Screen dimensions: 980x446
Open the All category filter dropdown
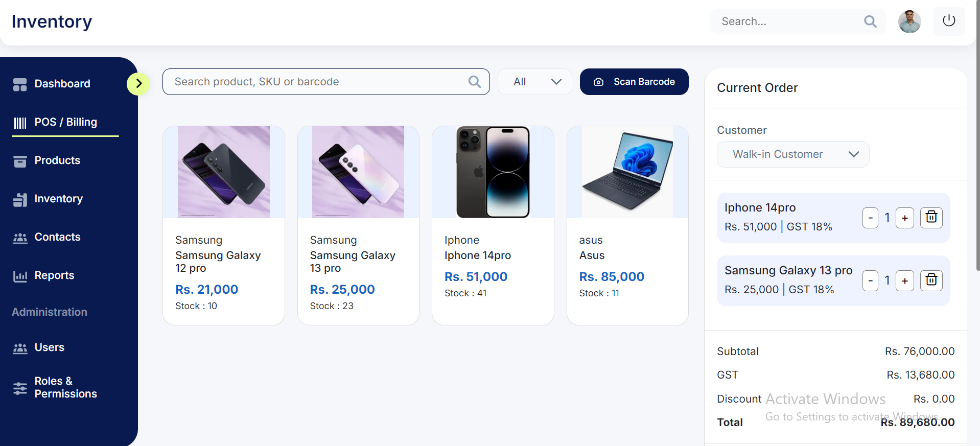[x=534, y=82]
